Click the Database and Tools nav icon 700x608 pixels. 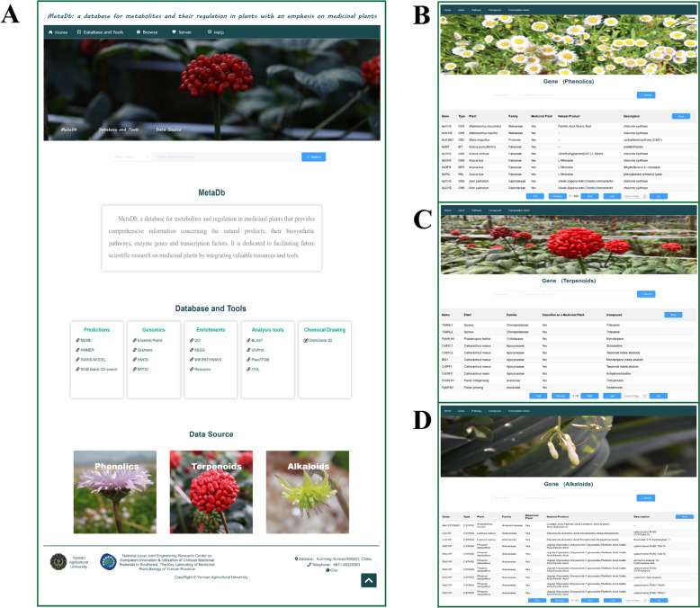[x=79, y=32]
